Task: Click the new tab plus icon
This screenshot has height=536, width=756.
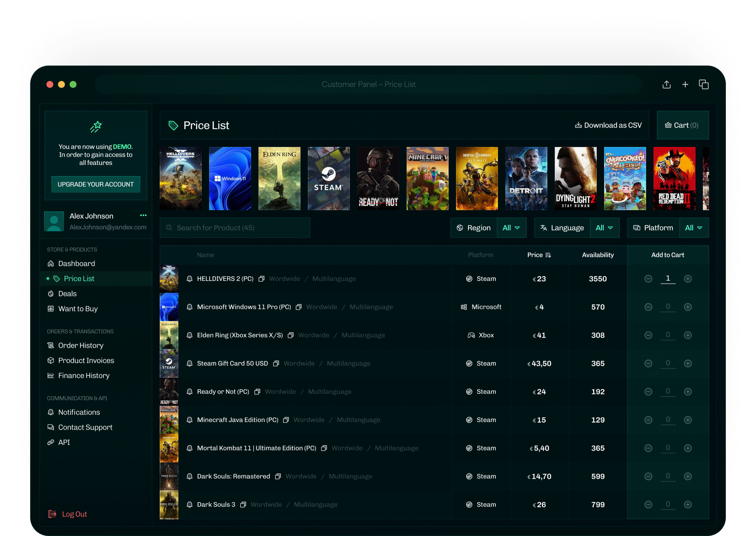Action: pyautogui.click(x=685, y=85)
